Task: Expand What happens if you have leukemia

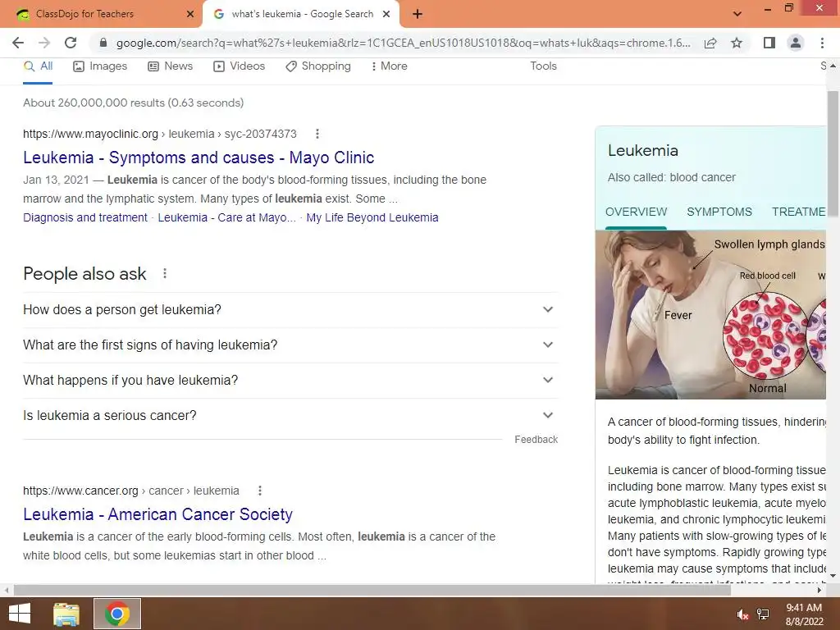Action: point(290,381)
